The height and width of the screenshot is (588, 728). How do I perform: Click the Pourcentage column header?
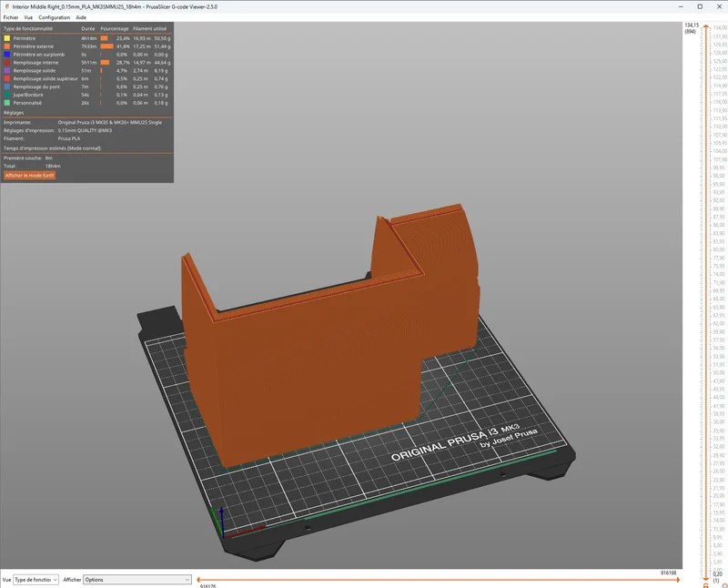115,28
